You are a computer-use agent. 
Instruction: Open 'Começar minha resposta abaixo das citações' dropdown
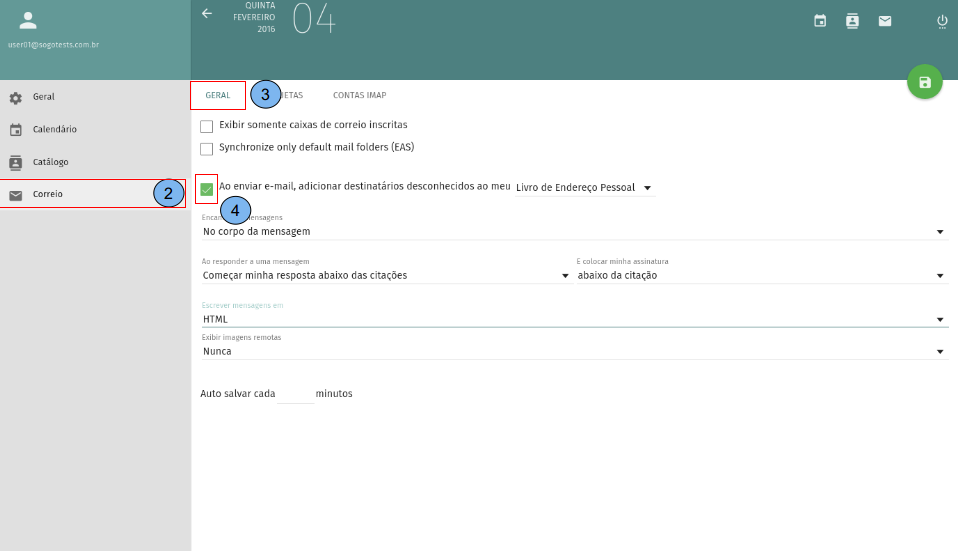[x=385, y=275]
